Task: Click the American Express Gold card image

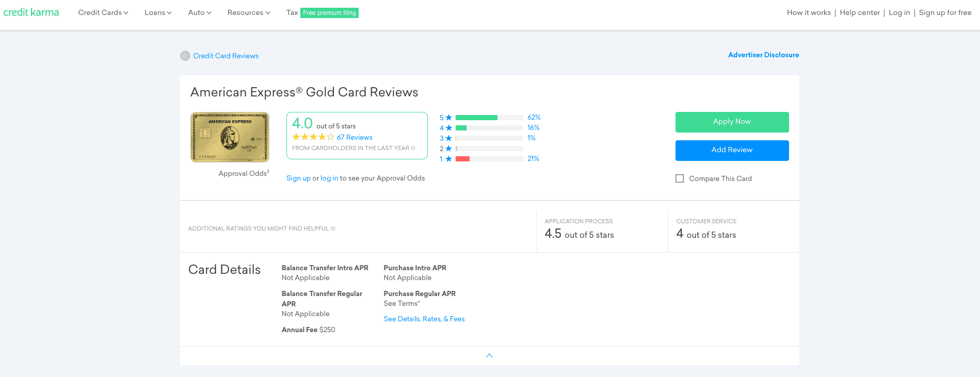Action: pyautogui.click(x=230, y=137)
